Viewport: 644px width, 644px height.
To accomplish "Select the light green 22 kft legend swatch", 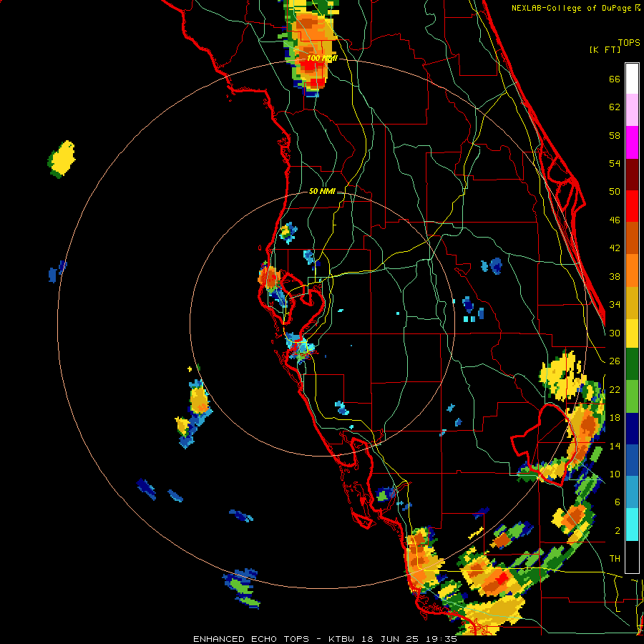I will [x=632, y=396].
